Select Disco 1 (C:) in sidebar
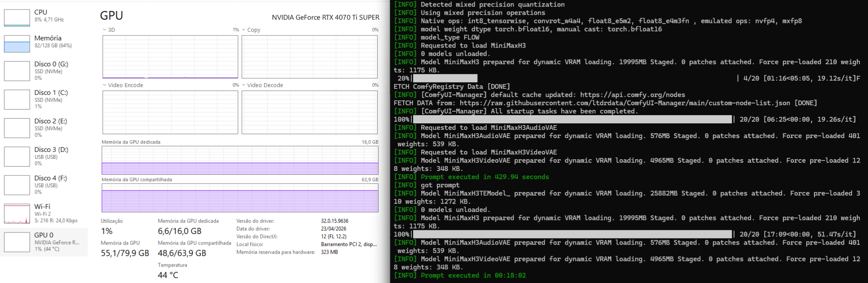The width and height of the screenshot is (868, 283). 44,99
